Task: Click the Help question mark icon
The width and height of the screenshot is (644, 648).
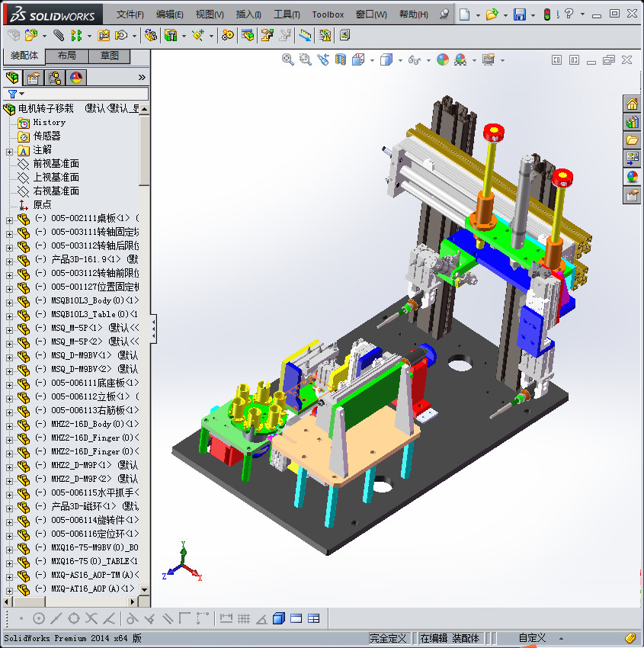Action: [569, 14]
